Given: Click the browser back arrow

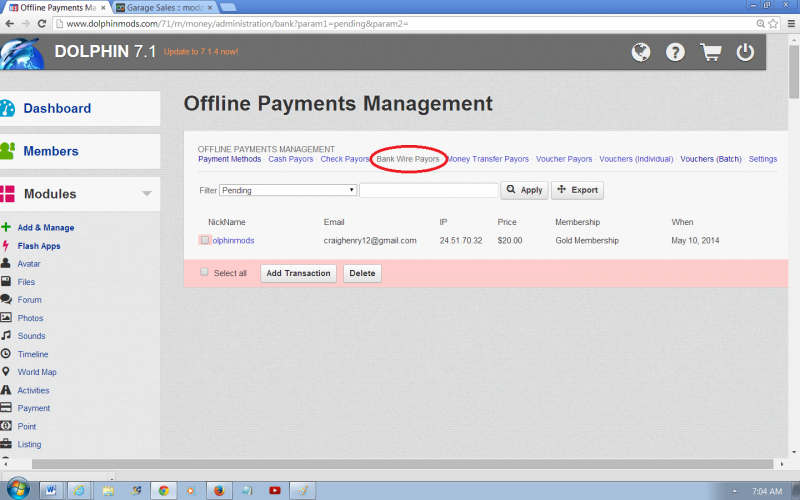Looking at the screenshot, I should click(x=9, y=23).
